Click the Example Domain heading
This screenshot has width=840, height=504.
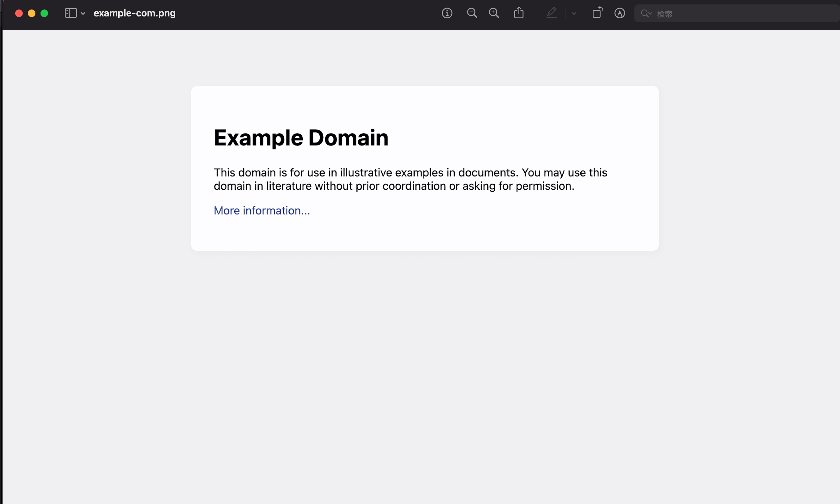click(301, 138)
